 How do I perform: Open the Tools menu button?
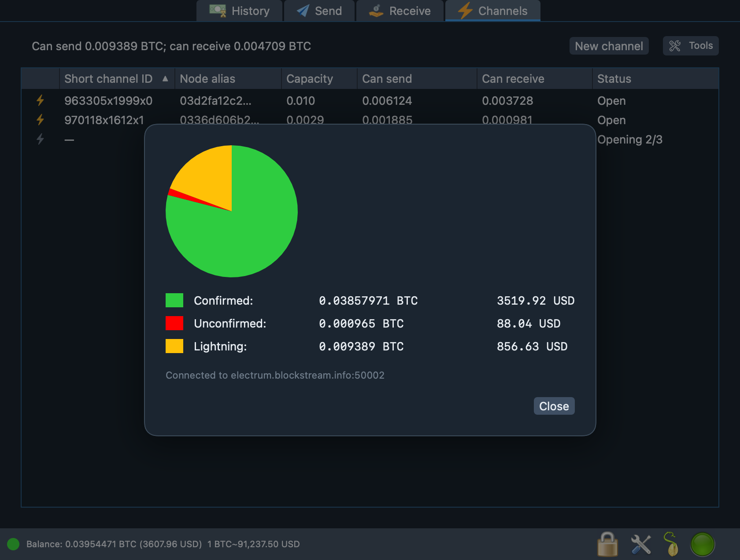coord(691,46)
